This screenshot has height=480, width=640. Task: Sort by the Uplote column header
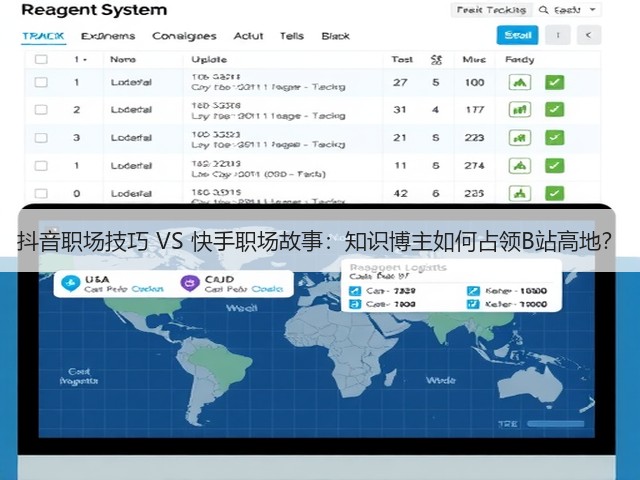pyautogui.click(x=209, y=60)
